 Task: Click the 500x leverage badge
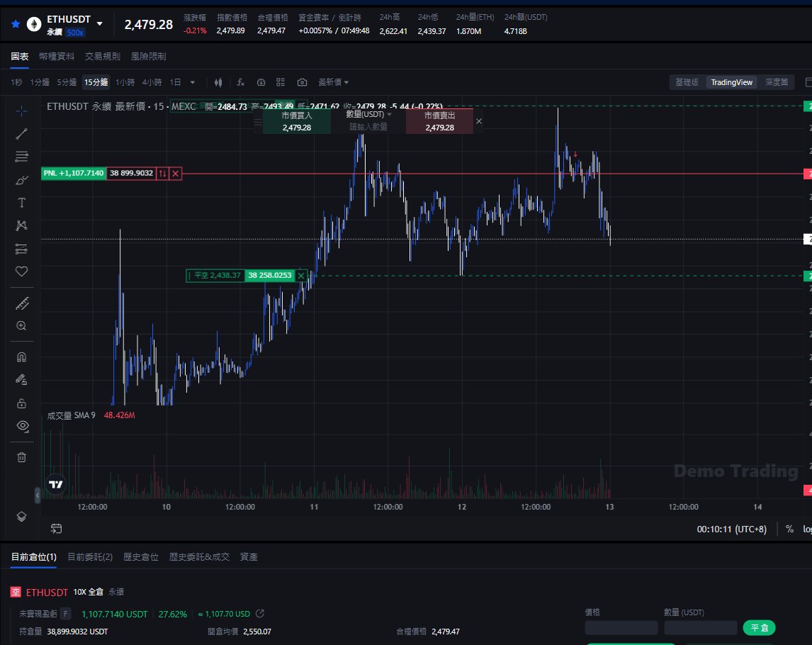tap(77, 31)
